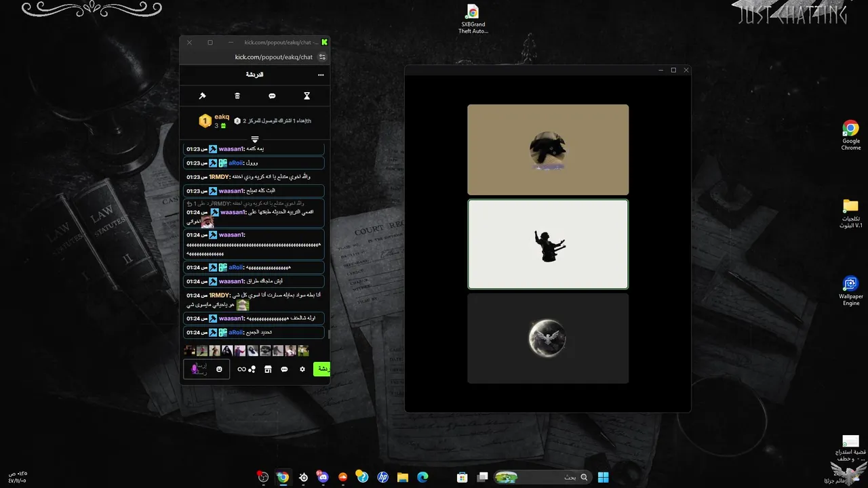This screenshot has width=868, height=488.
Task: Click the kick.com/popout/eakq/chat address text
Action: coord(274,57)
